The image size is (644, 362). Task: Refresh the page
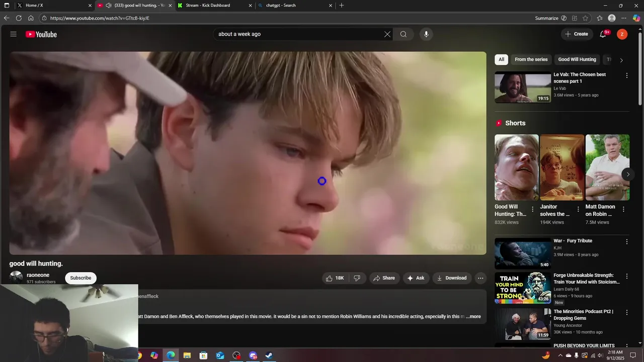pyautogui.click(x=19, y=18)
